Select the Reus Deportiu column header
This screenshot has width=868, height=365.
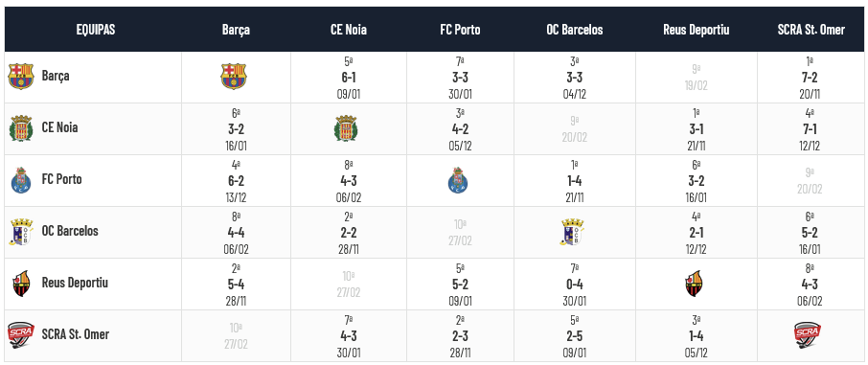[x=697, y=30]
